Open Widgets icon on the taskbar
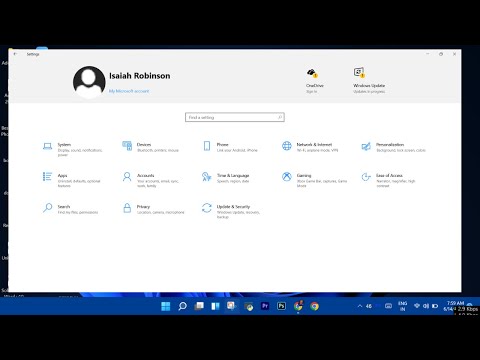Viewport: 480px width, 360px height. [x=215, y=306]
